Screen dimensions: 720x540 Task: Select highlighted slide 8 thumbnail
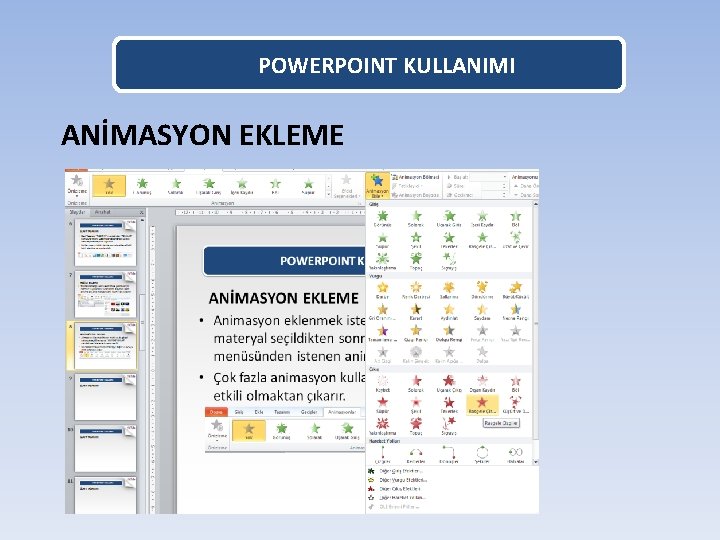pos(106,346)
